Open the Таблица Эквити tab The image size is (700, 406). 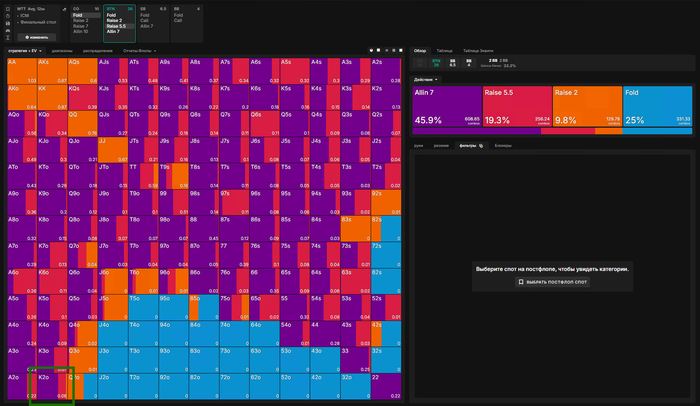click(479, 49)
